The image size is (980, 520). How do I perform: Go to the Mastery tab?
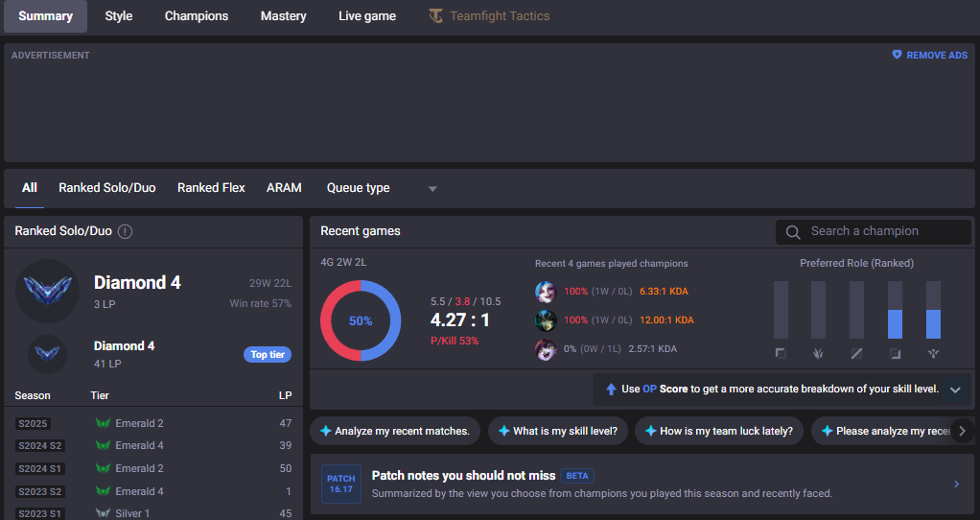point(283,16)
